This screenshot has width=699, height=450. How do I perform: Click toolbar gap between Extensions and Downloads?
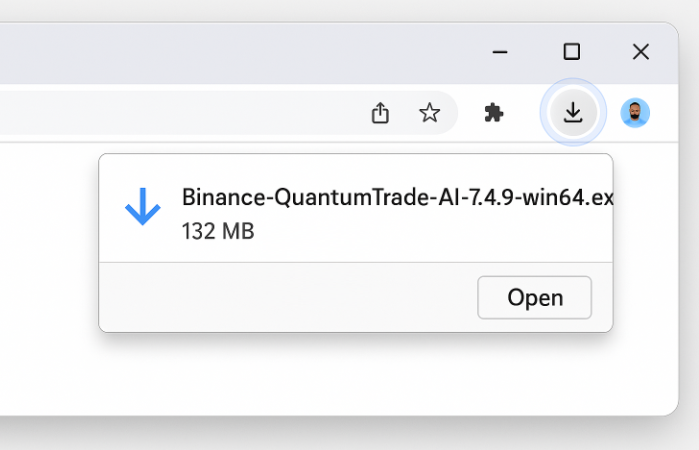pyautogui.click(x=524, y=113)
